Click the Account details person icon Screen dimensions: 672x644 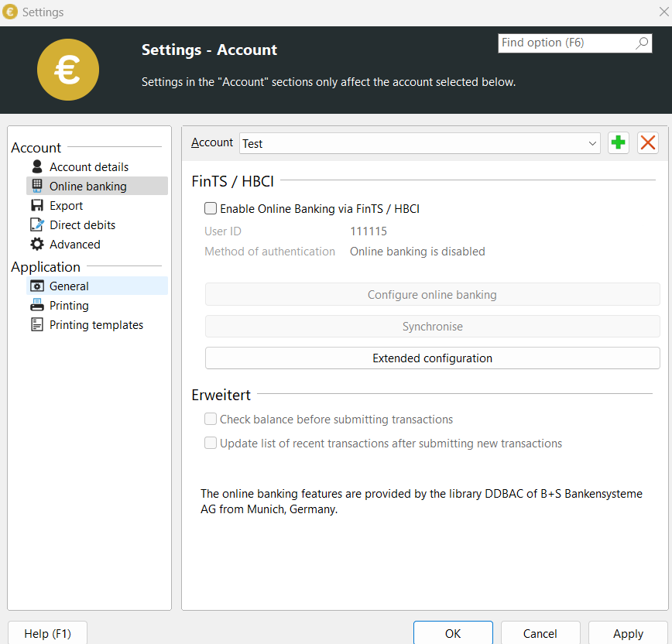[37, 166]
